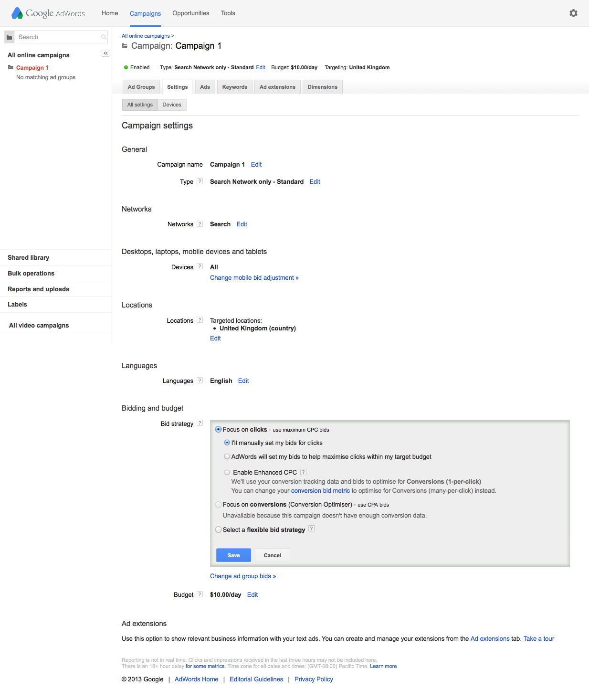The image size is (589, 700).
Task: Click the magnifier icon in search box
Action: (x=104, y=37)
